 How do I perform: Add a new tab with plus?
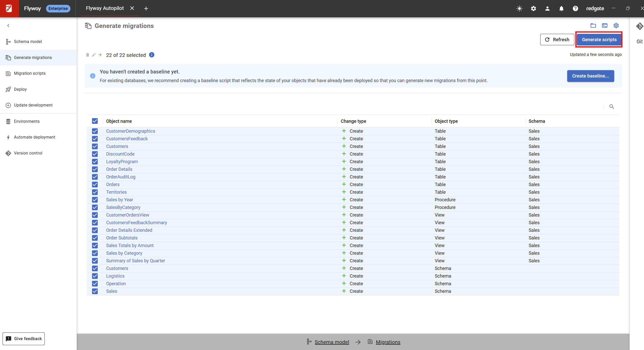coord(146,8)
